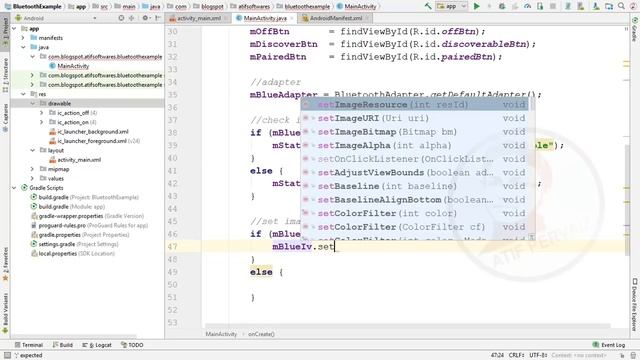Select setOnClickListener completion entry

tap(415, 159)
